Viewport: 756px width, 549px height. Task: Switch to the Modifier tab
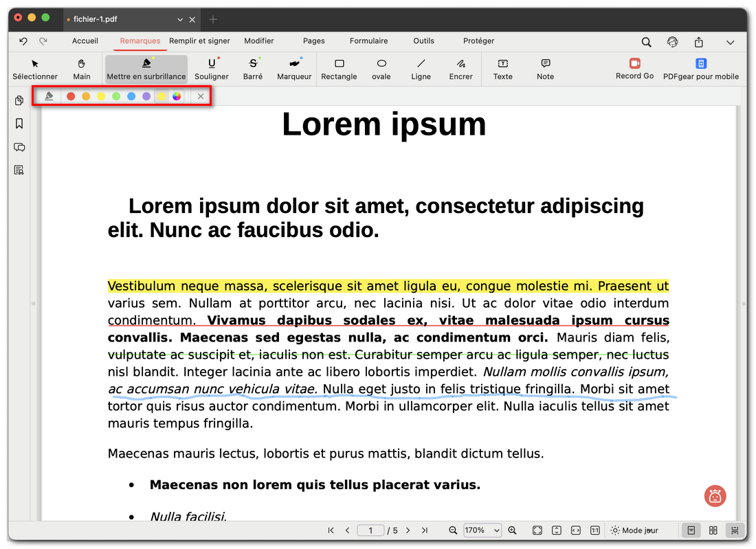click(x=259, y=41)
